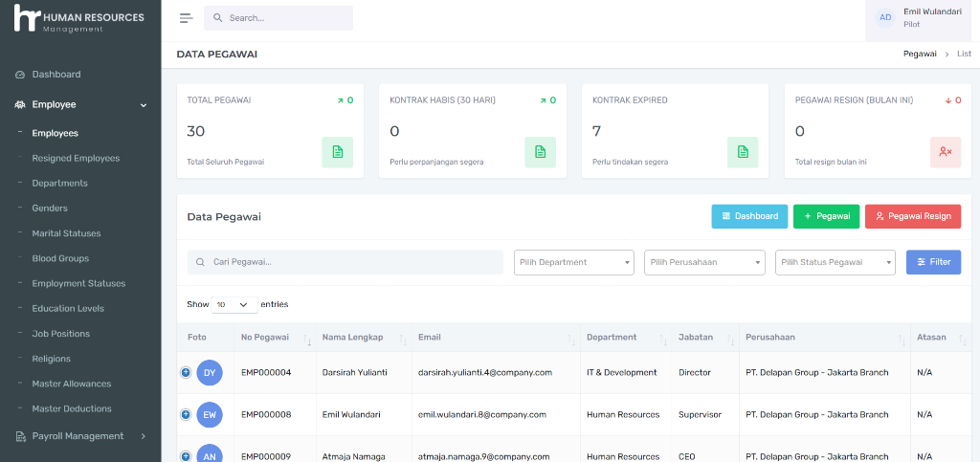
Task: Expand row details for EMP000008
Action: pos(186,414)
